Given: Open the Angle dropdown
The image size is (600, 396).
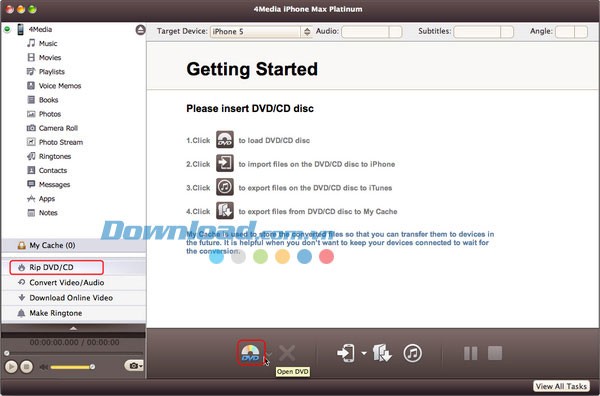Looking at the screenshot, I should click(571, 31).
